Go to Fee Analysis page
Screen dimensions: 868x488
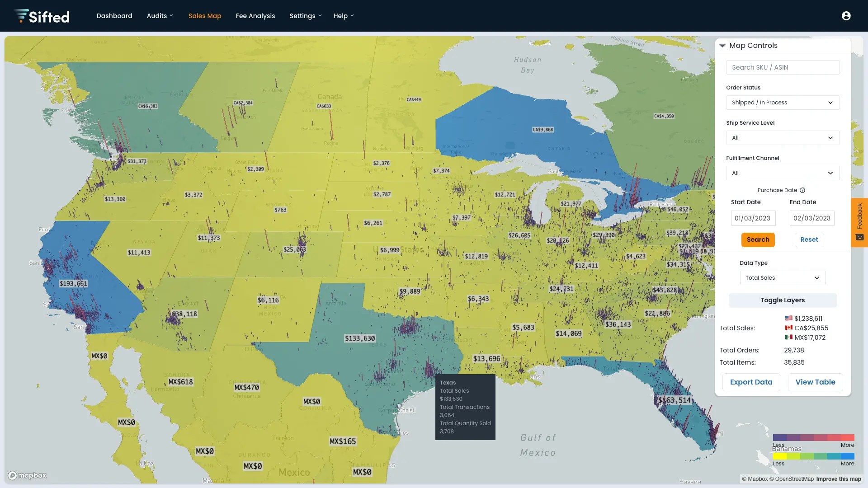point(255,16)
